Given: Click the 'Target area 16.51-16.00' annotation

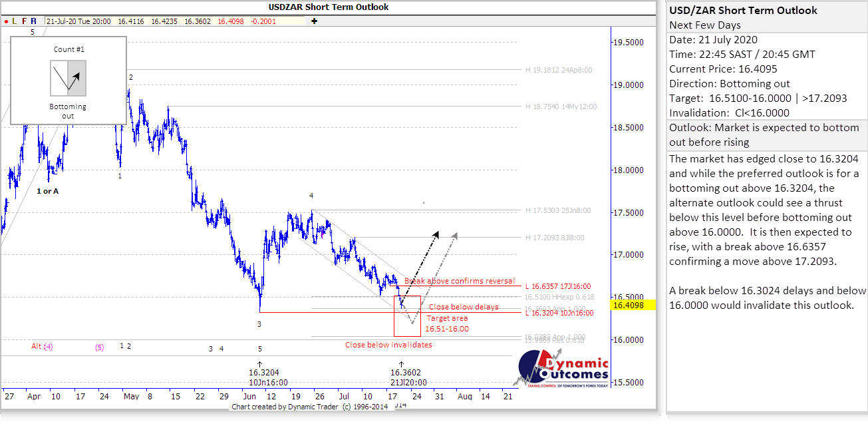Looking at the screenshot, I should [447, 323].
